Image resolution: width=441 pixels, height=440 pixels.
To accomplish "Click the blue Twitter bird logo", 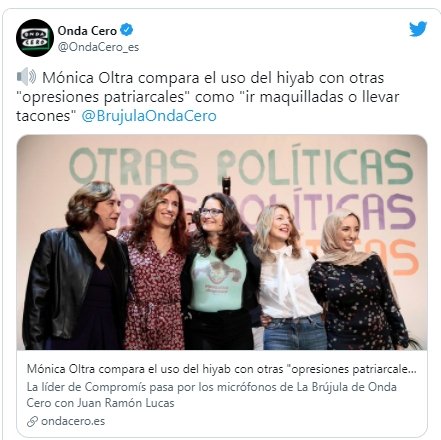I will coord(418,29).
